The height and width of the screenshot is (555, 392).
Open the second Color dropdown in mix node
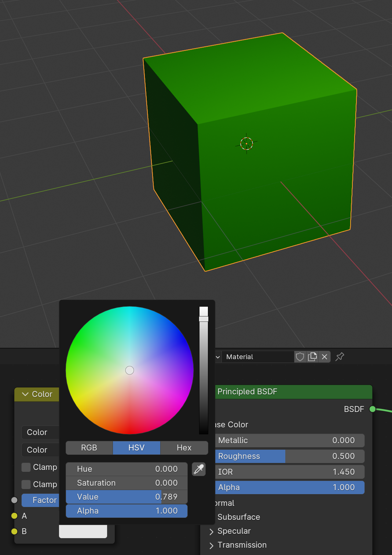[40, 450]
